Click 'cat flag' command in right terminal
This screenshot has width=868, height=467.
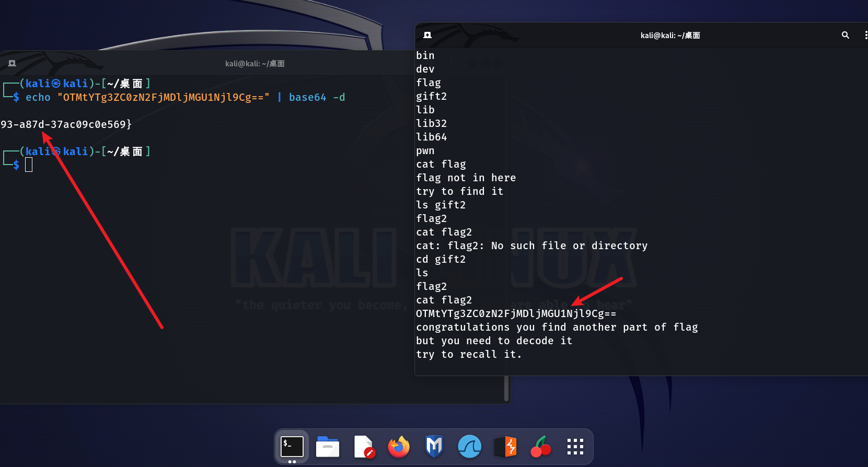tap(441, 164)
